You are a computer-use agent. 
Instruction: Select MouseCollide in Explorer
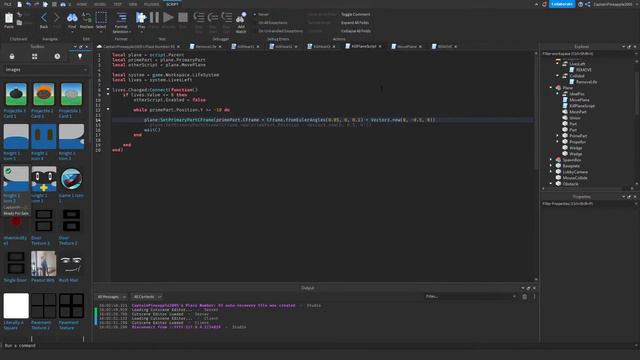point(575,178)
